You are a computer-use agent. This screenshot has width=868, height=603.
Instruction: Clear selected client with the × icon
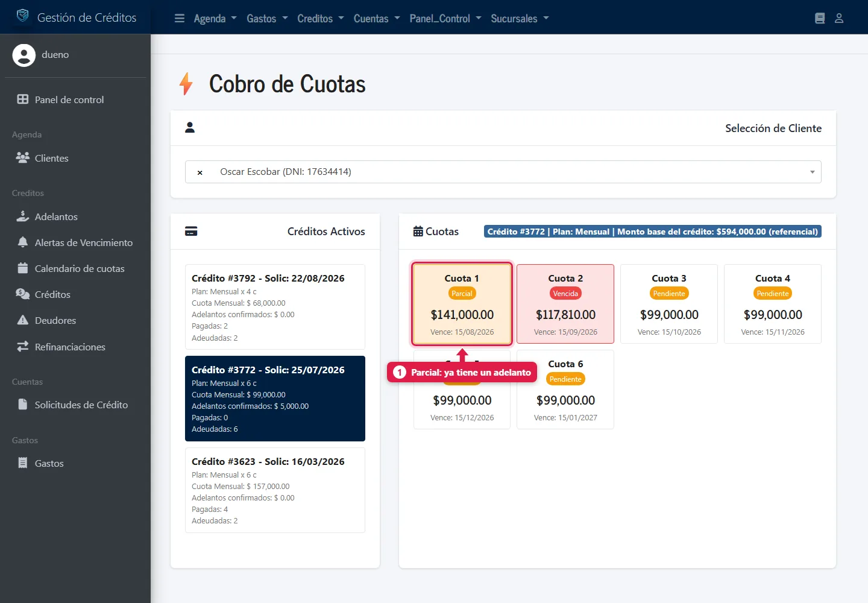pos(200,172)
